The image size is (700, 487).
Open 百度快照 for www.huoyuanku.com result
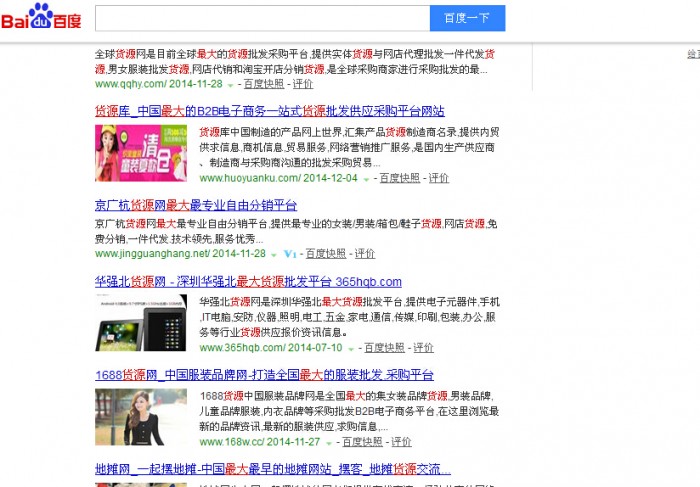click(x=400, y=178)
